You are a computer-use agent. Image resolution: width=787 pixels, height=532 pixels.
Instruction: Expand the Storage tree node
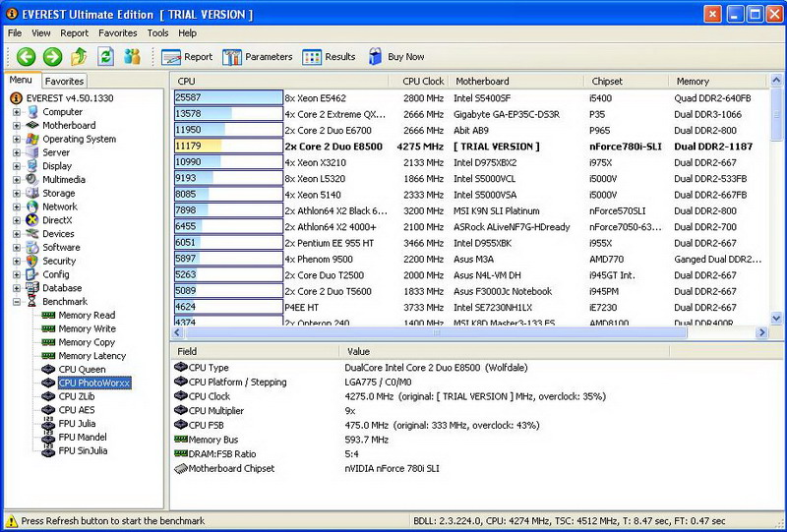tap(17, 194)
